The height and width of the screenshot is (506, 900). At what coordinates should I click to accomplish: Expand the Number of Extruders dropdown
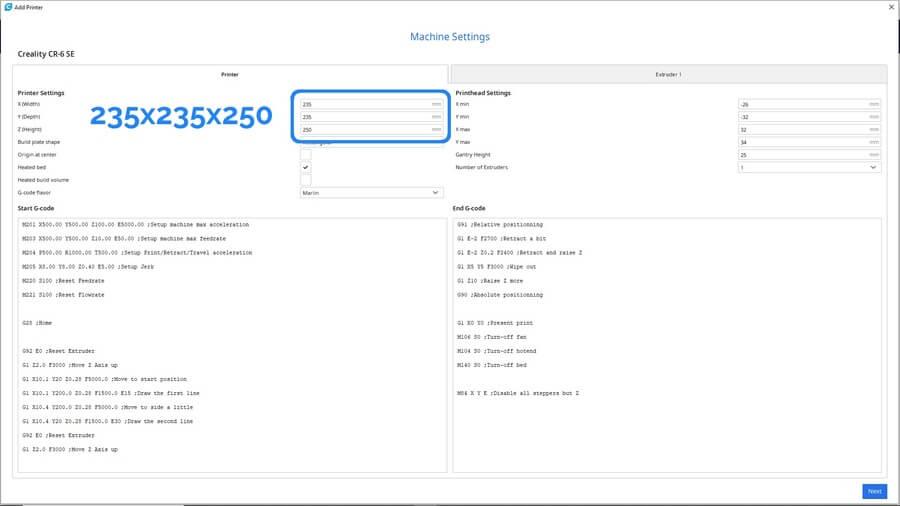808,167
